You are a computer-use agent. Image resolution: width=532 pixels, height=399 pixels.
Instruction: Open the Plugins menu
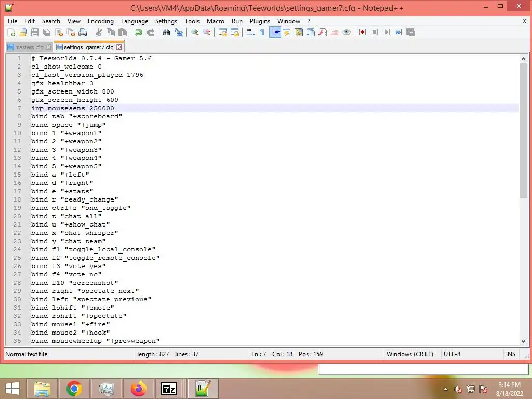(260, 21)
